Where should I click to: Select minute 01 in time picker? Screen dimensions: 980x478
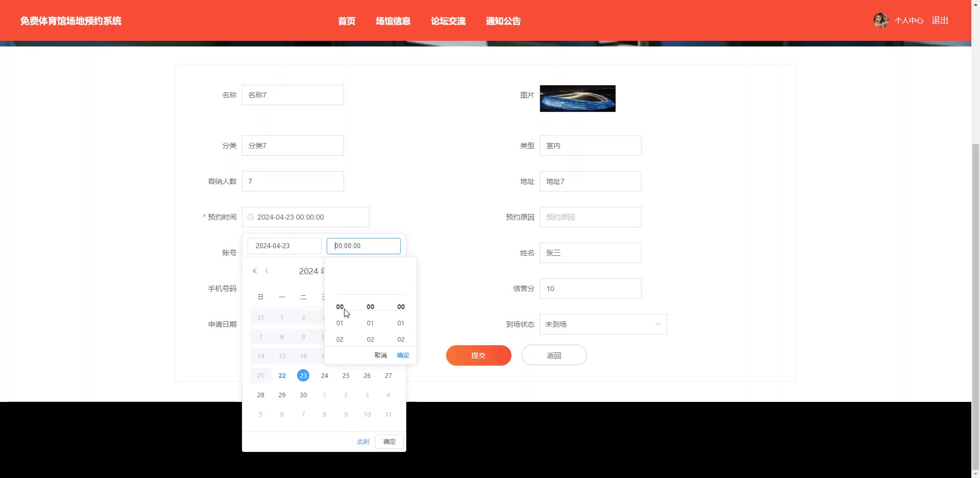coord(371,323)
